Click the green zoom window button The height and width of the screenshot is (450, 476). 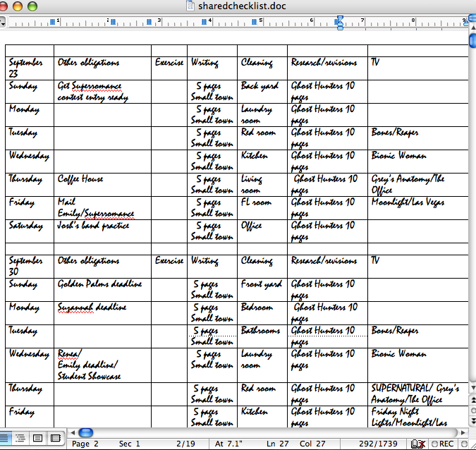coord(32,6)
